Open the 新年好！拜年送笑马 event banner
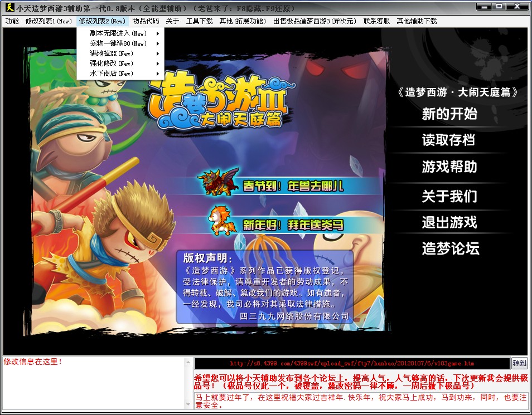This screenshot has width=532, height=415. click(293, 225)
